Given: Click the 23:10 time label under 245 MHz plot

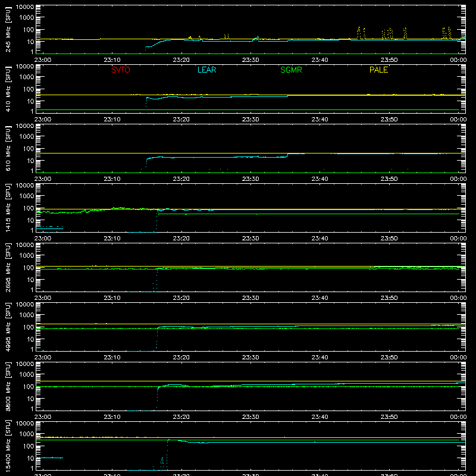Looking at the screenshot, I should (x=112, y=60).
